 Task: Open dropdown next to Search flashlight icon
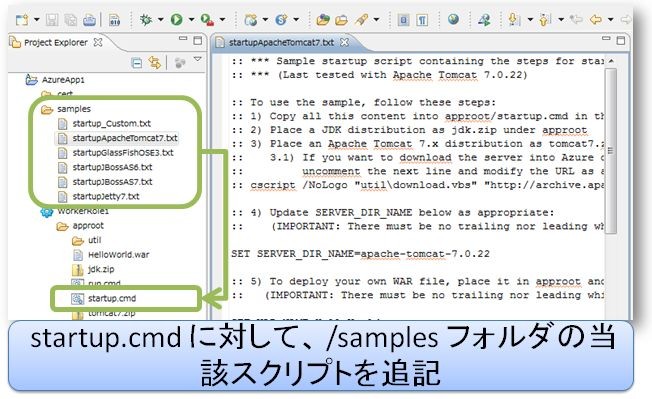point(377,20)
